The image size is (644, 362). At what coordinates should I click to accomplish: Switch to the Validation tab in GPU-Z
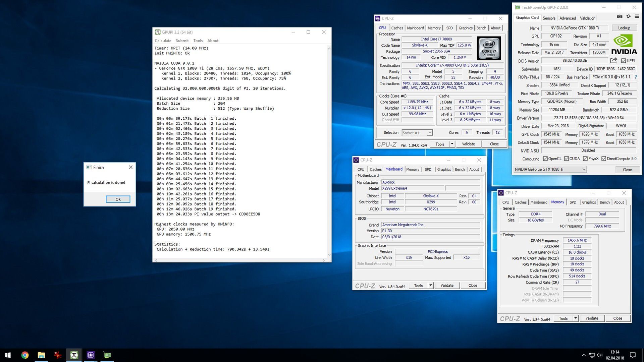coord(588,18)
